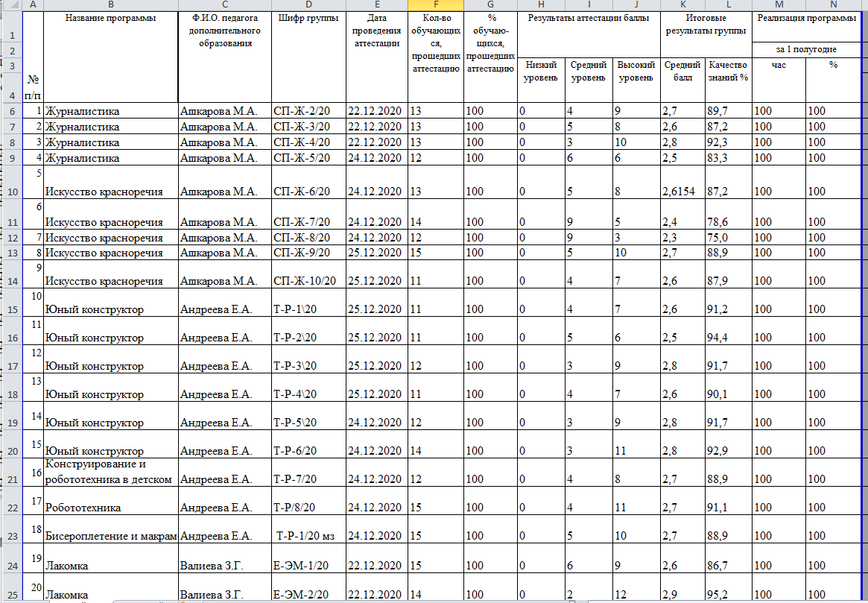The height and width of the screenshot is (603, 868).
Task: Click the quality value 83,3
Action: (x=729, y=158)
